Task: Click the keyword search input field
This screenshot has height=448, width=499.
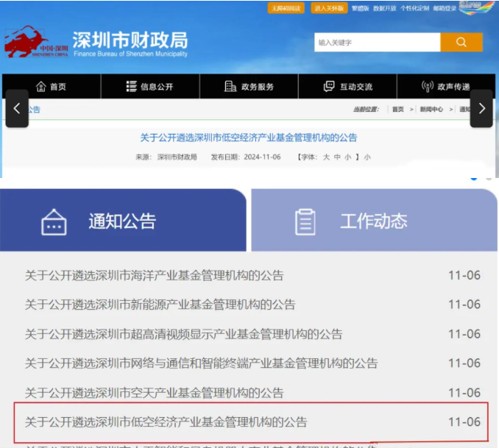Action: [377, 43]
